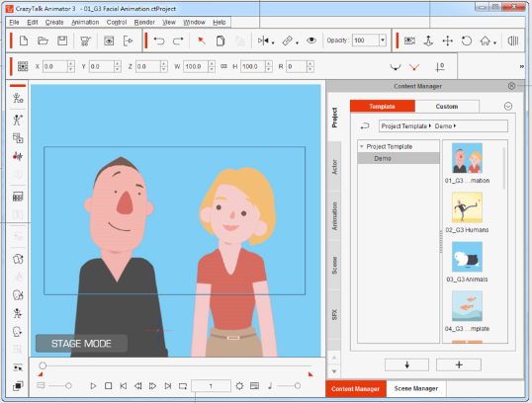
Task: Open the project settings gear
Action: (239, 386)
